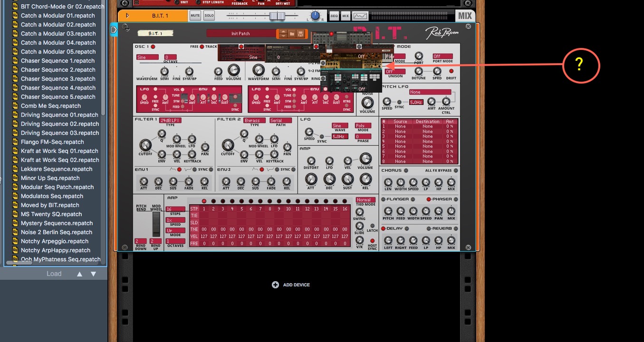Select next file with browser down arrow

pyautogui.click(x=93, y=274)
